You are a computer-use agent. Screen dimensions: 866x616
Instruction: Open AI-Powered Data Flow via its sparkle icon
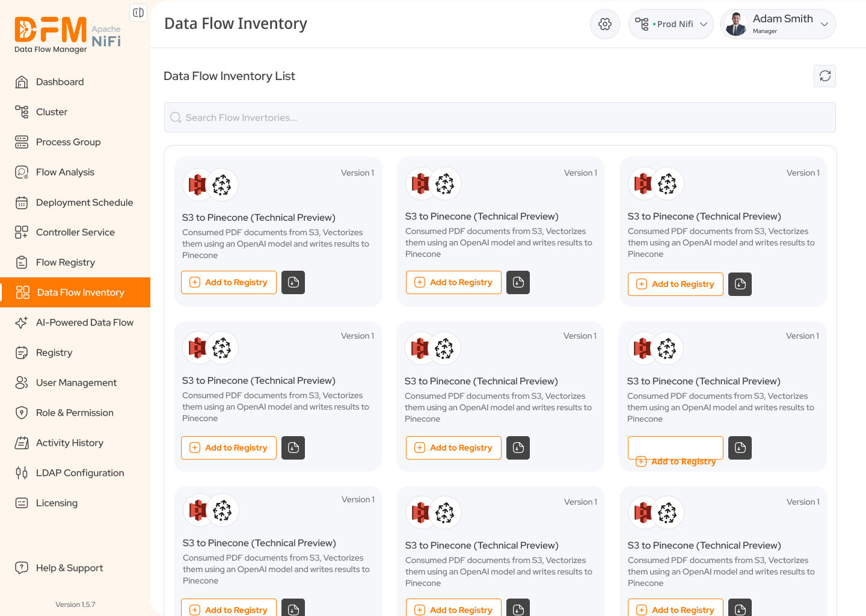[x=22, y=322]
